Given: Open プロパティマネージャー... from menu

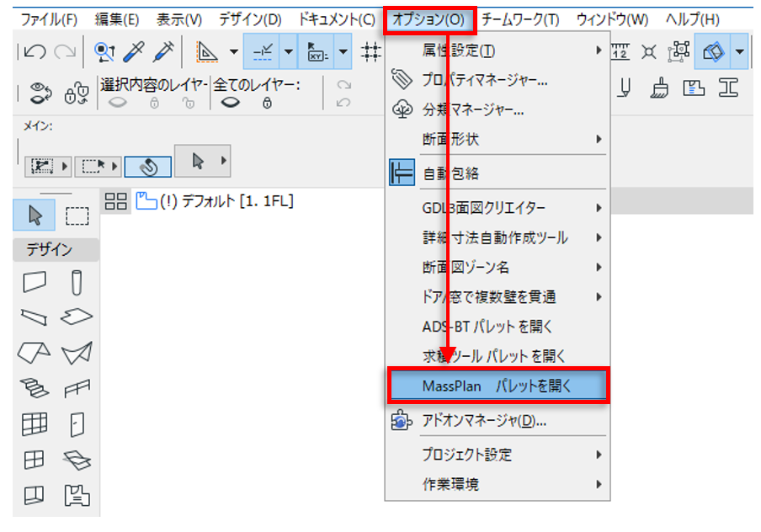Looking at the screenshot, I should (x=498, y=80).
